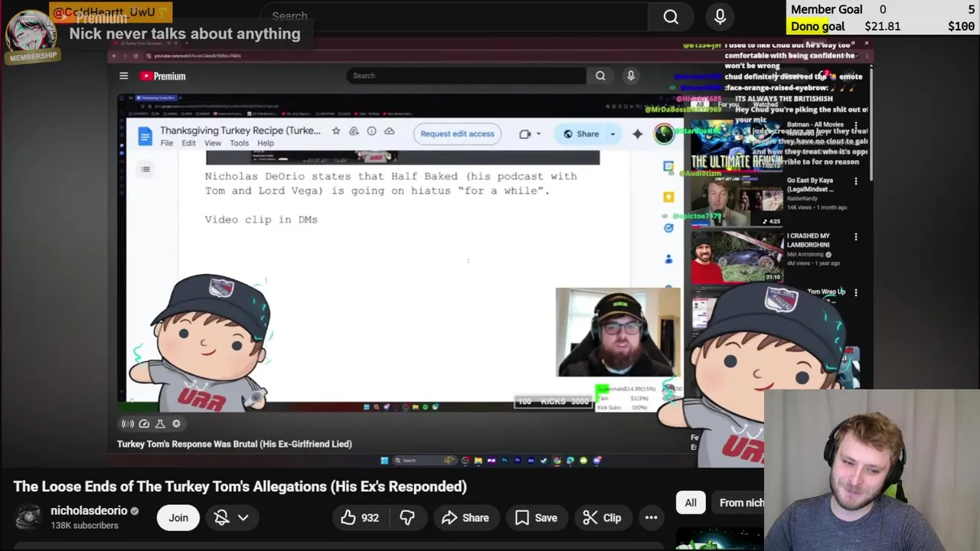Open options for Go East By Kaya video
Screen dimensions: 980x551
pos(856,181)
